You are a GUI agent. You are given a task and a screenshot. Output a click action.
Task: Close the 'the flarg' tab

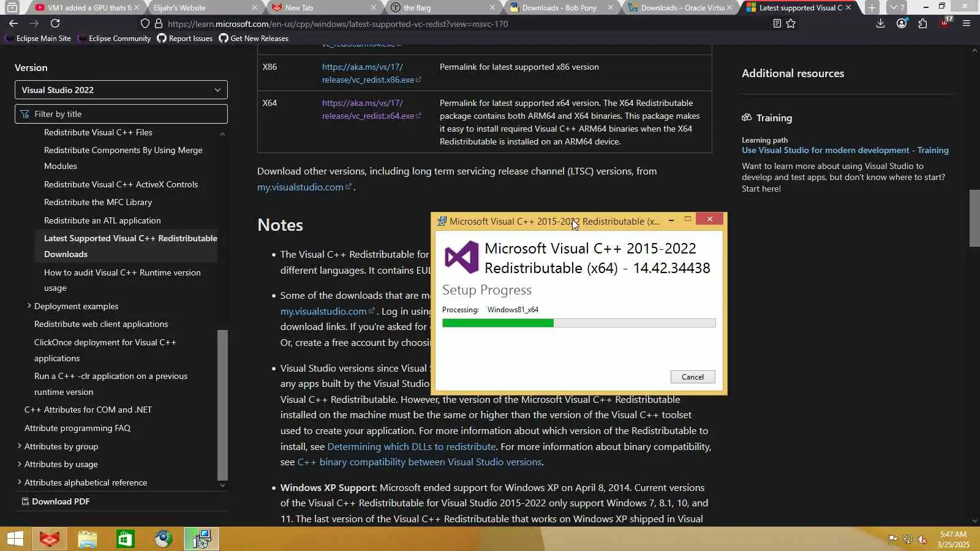tap(492, 8)
